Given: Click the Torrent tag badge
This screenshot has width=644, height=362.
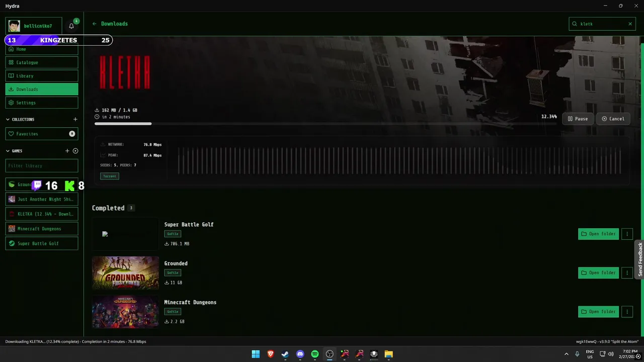Looking at the screenshot, I should tap(110, 176).
